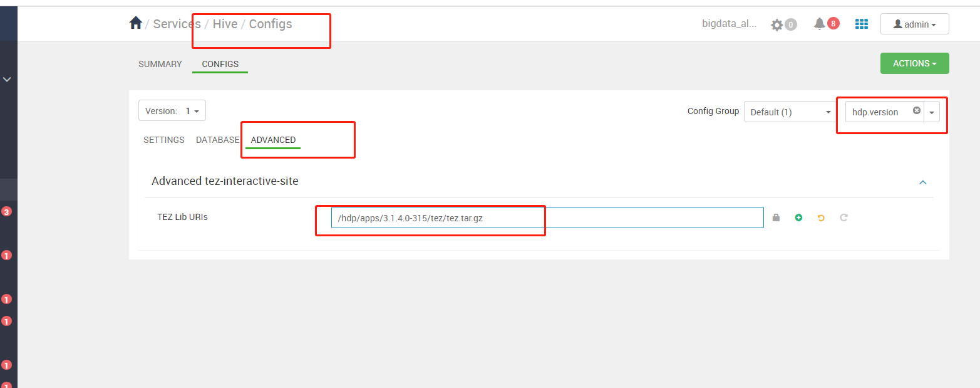Click lock icon beside TEZ Lib URIs
The height and width of the screenshot is (388, 980).
[x=776, y=218]
